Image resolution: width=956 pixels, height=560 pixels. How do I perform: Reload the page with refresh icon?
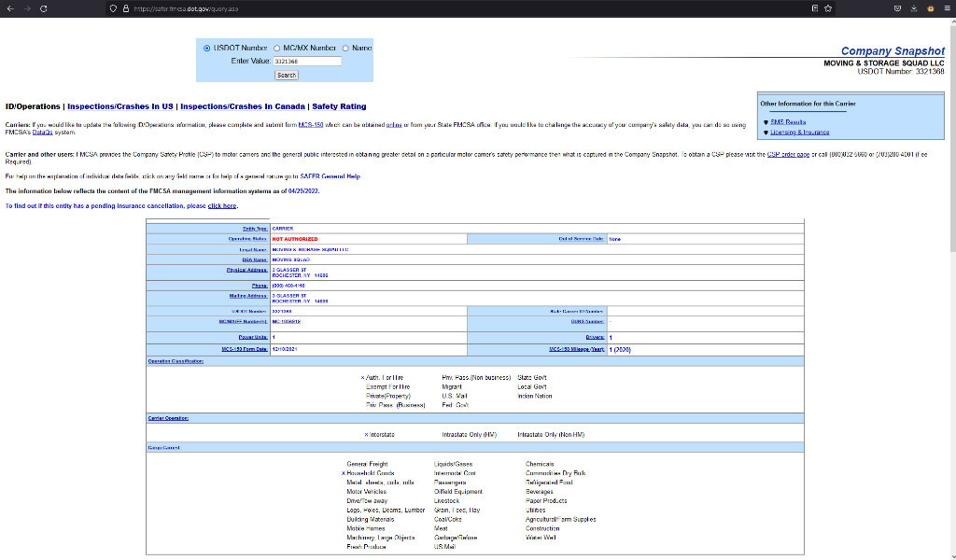43,8
